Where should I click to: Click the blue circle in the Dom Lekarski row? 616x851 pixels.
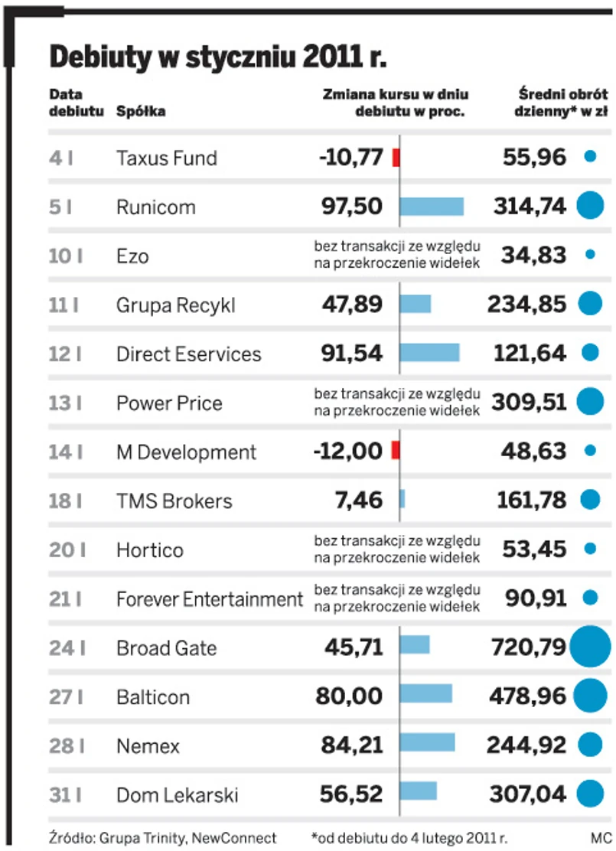(x=590, y=794)
